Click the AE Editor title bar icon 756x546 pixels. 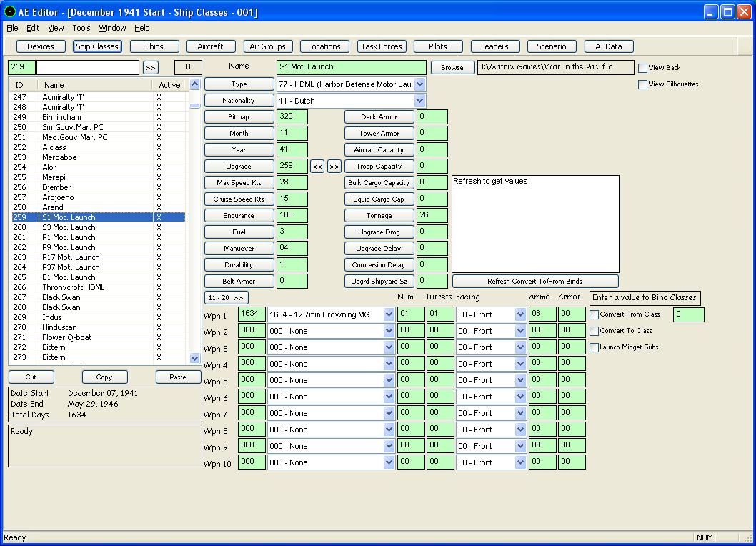9,11
